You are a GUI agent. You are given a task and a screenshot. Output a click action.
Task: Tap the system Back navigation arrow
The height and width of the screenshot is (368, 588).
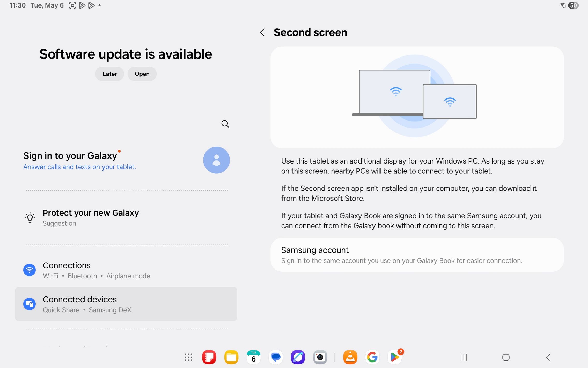(548, 357)
